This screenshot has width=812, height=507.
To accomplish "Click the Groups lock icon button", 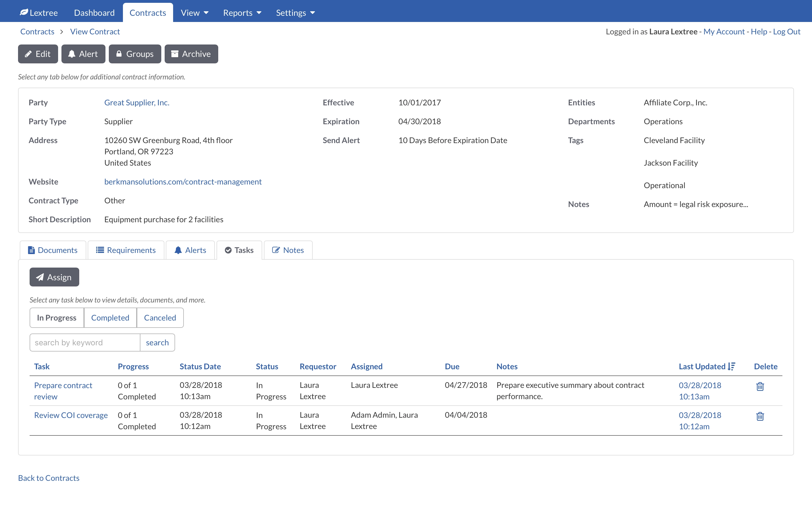I will pos(134,54).
